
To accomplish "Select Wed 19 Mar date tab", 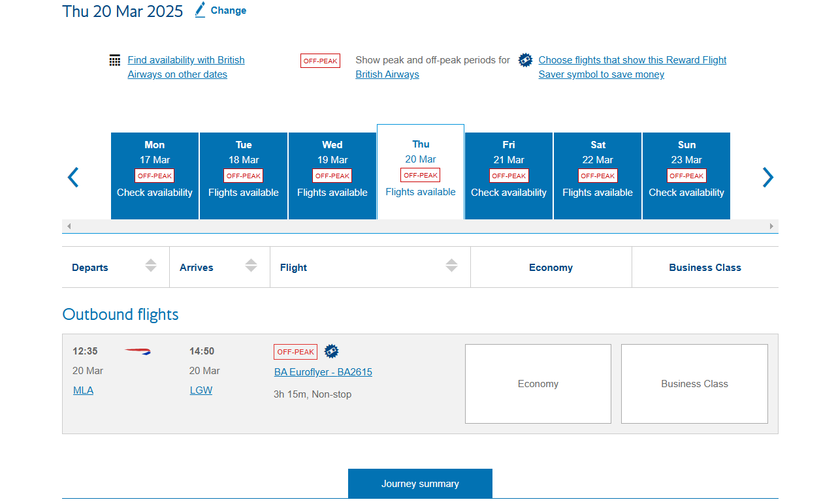I will (332, 176).
